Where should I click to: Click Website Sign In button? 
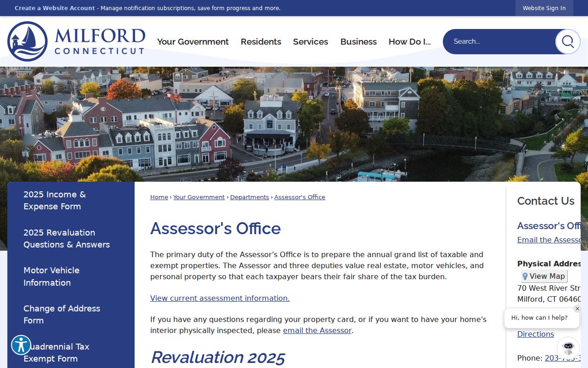544,8
